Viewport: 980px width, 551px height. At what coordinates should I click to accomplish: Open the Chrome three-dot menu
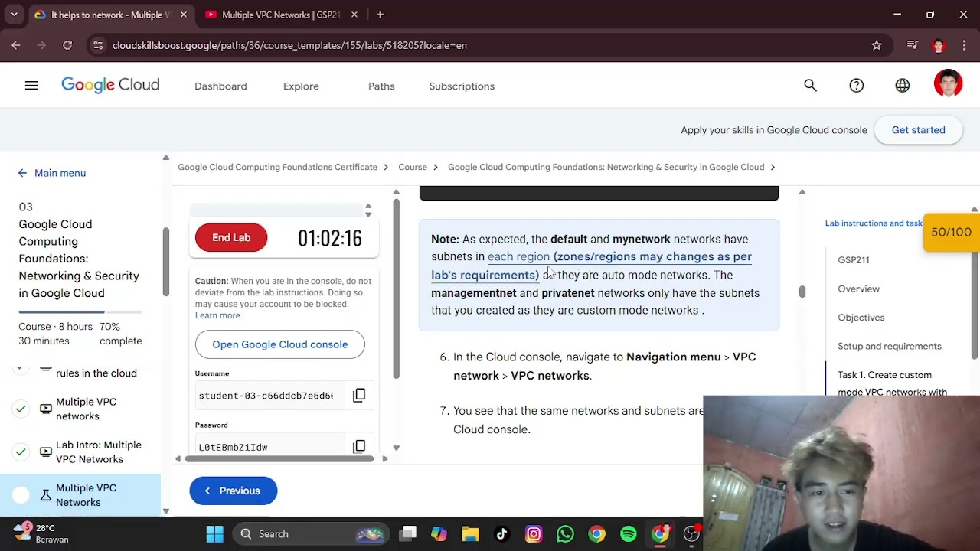point(964,45)
